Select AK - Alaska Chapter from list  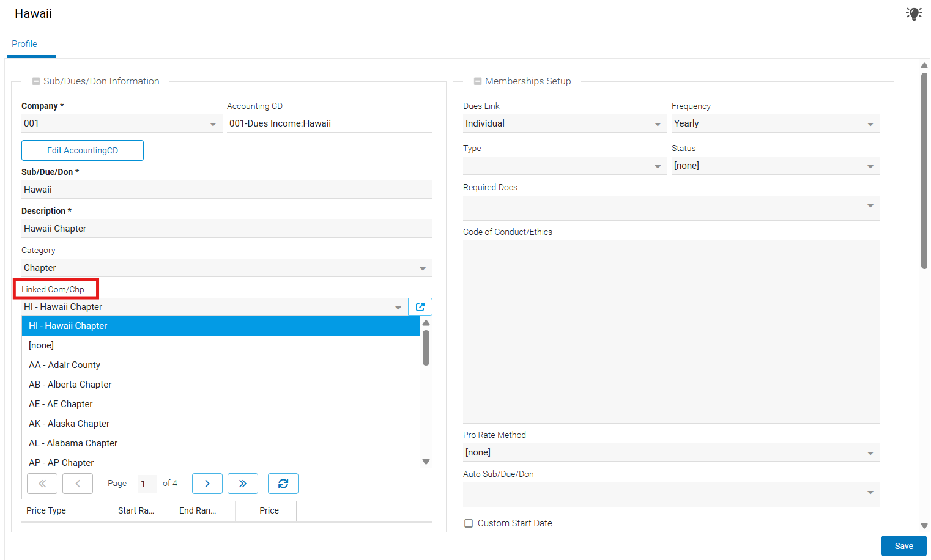click(69, 424)
